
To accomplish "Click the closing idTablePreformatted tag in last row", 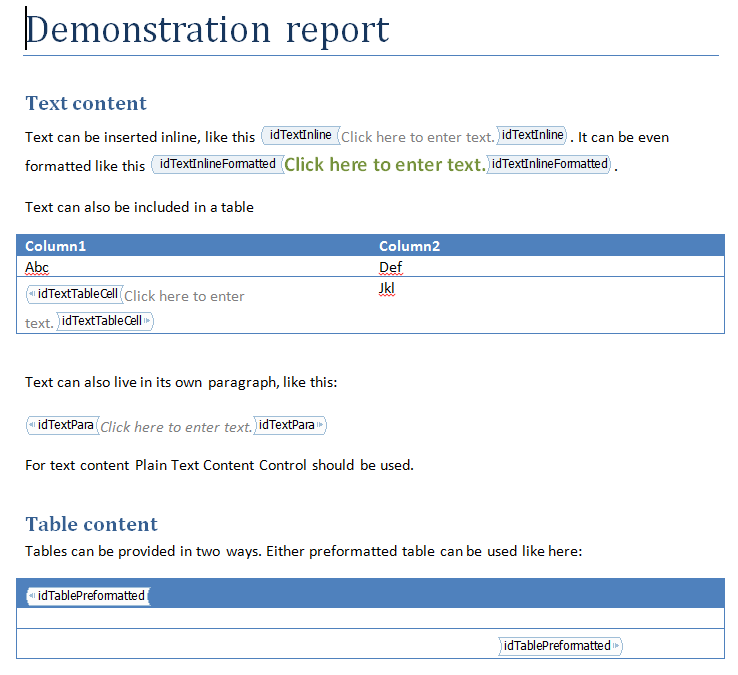I will pos(559,646).
